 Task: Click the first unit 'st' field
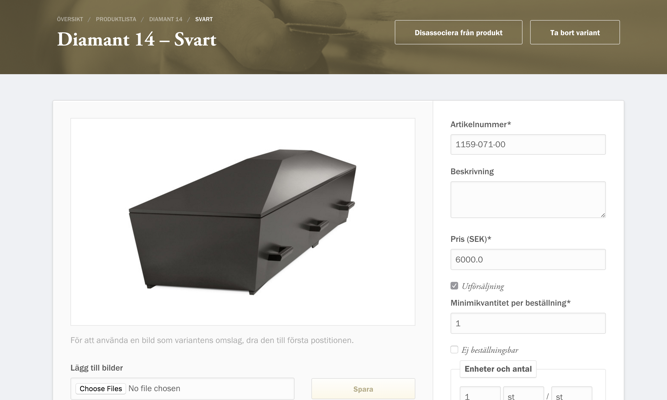coord(523,394)
